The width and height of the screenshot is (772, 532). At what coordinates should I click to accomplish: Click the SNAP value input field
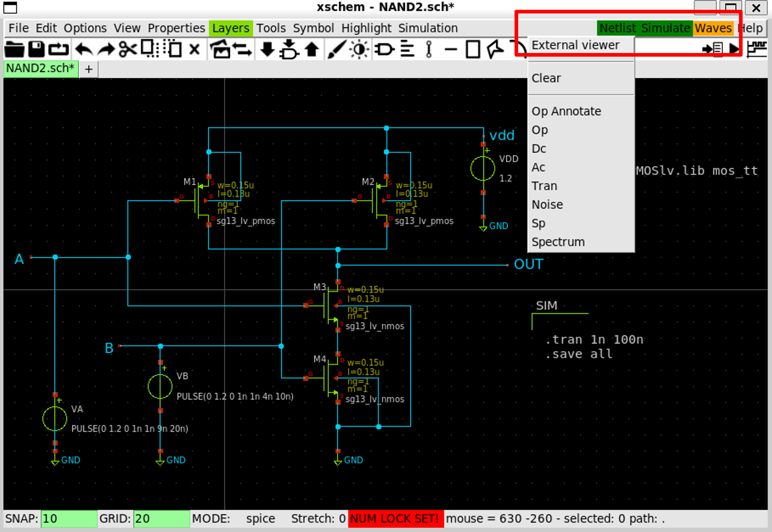coord(69,519)
